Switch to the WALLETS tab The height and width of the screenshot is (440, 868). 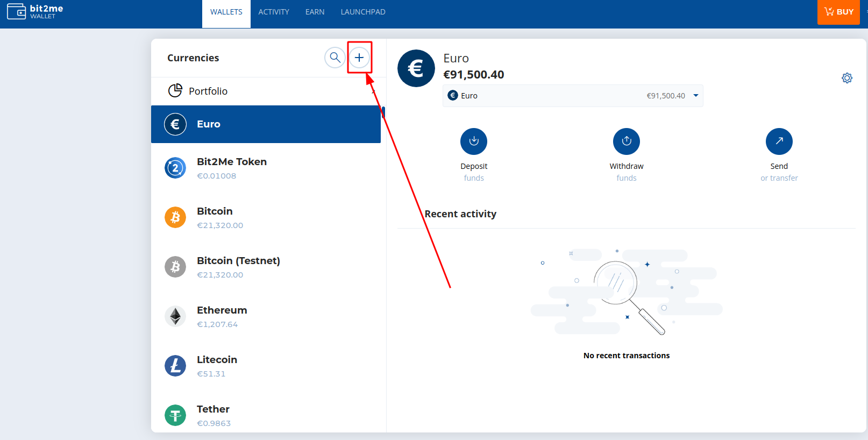226,14
